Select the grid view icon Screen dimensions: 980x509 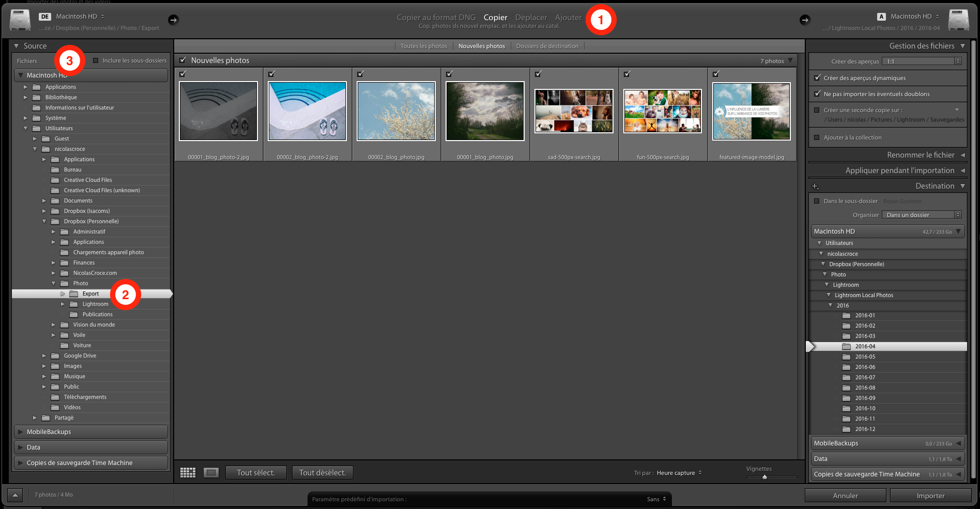(188, 472)
